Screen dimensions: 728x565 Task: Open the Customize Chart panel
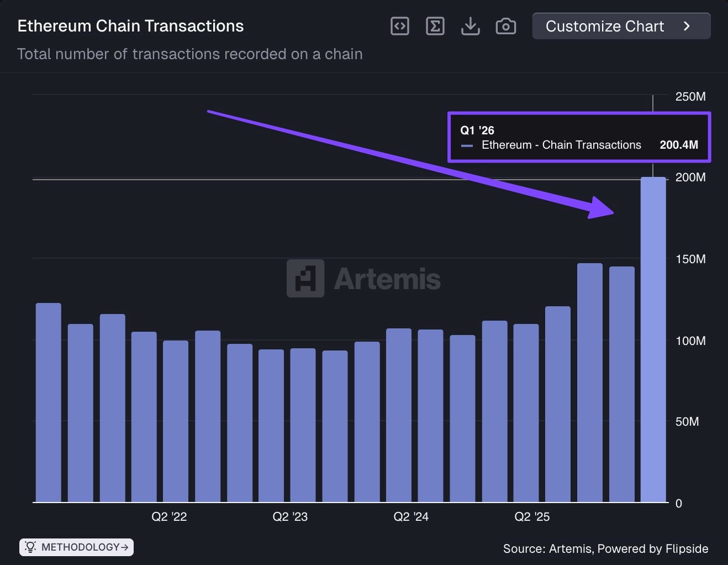tap(605, 25)
